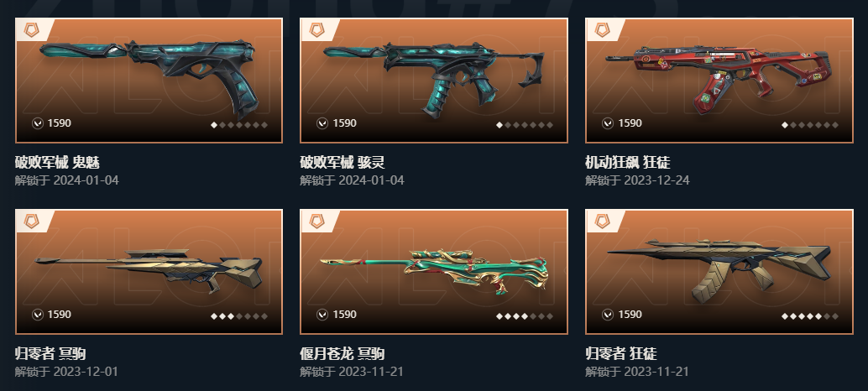Click the tier badge icon on 破败军械 骇灵 card

click(316, 30)
